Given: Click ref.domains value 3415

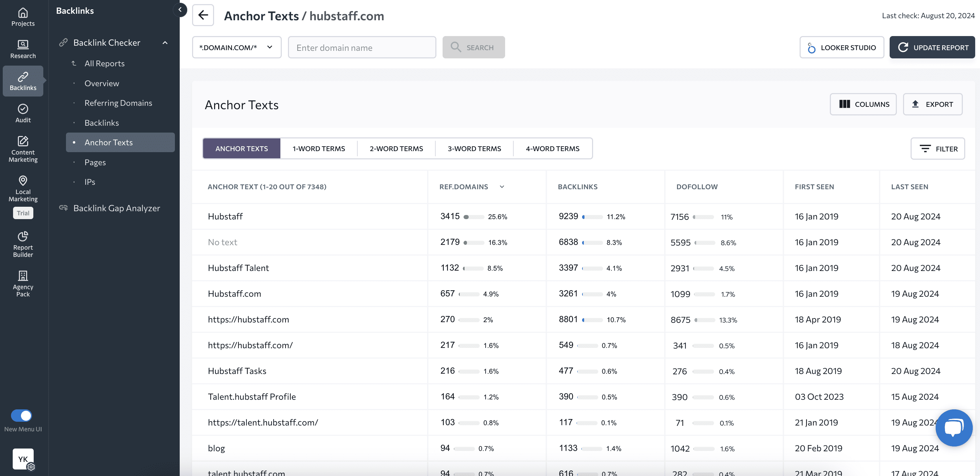Looking at the screenshot, I should [x=450, y=216].
